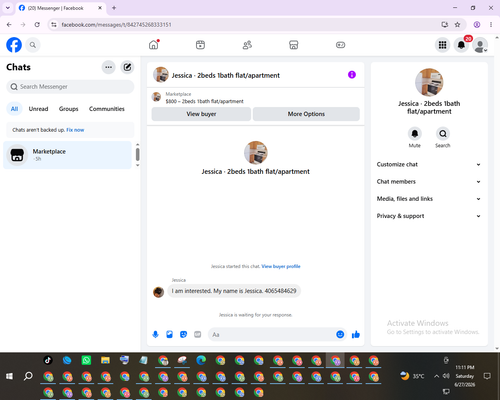Open $800 2beds 1bath listing text
Viewport: 500px width, 400px height.
coord(204,101)
